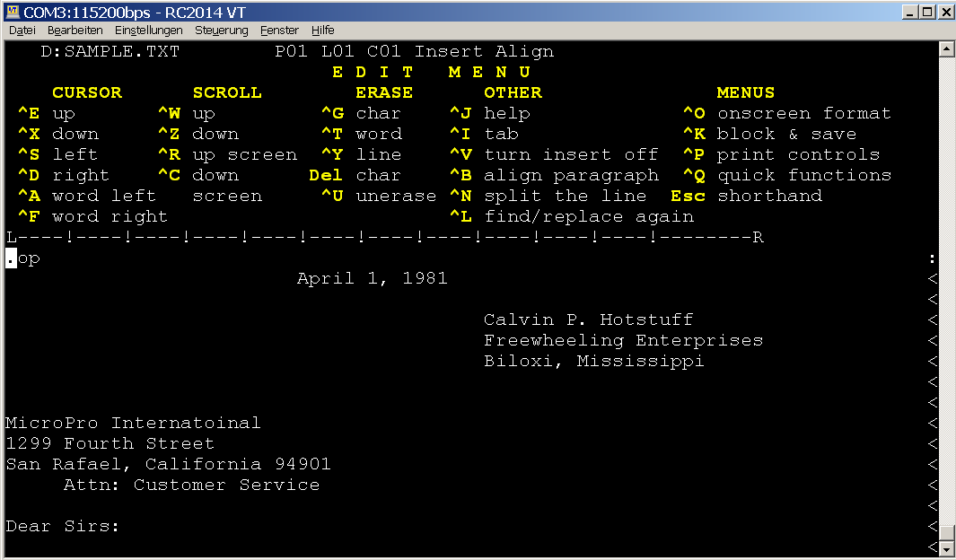This screenshot has width=956, height=560.
Task: Click the '^D right' entry
Action: (64, 176)
